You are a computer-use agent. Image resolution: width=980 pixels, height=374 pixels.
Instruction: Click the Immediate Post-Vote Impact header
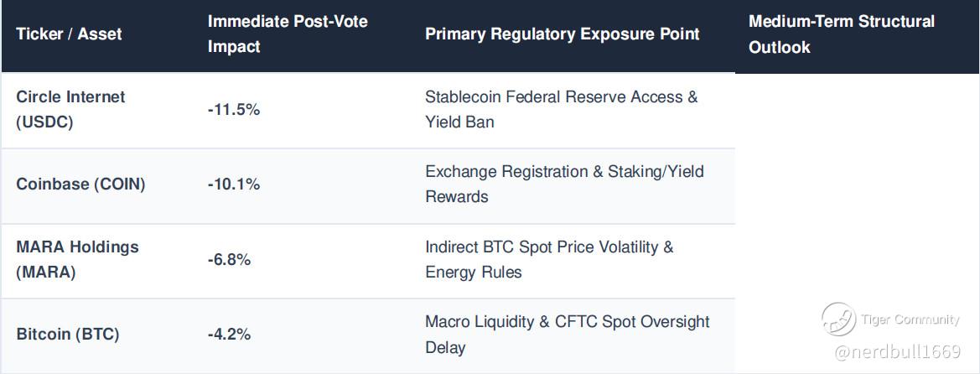tap(288, 34)
